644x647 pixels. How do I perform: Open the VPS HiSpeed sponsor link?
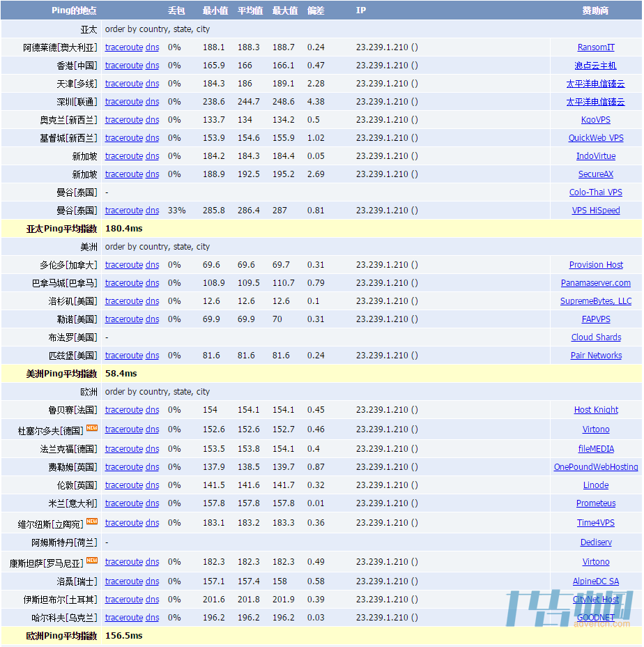pos(595,211)
